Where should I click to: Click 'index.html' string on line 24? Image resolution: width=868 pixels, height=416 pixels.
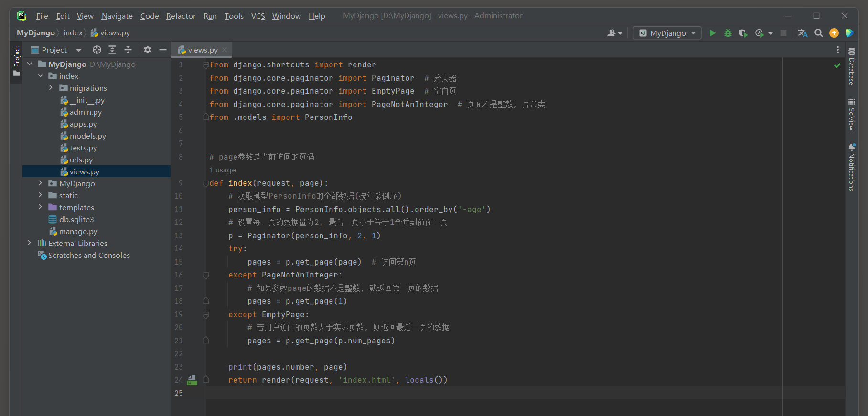point(367,380)
